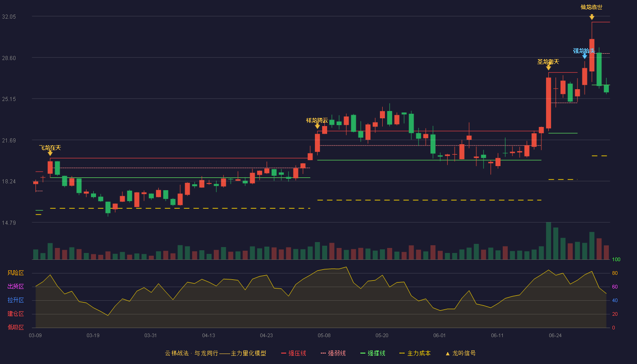The width and height of the screenshot is (637, 364).
Task: Click the green 100 indicator axis label
Action: tap(616, 259)
